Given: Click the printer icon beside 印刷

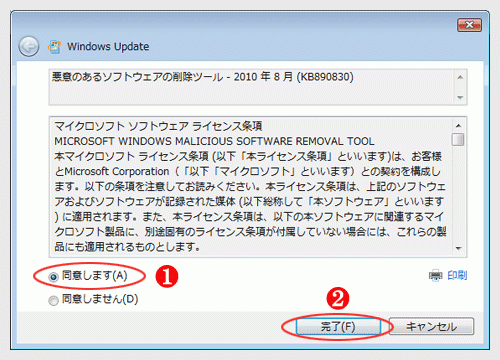Looking at the screenshot, I should click(435, 276).
